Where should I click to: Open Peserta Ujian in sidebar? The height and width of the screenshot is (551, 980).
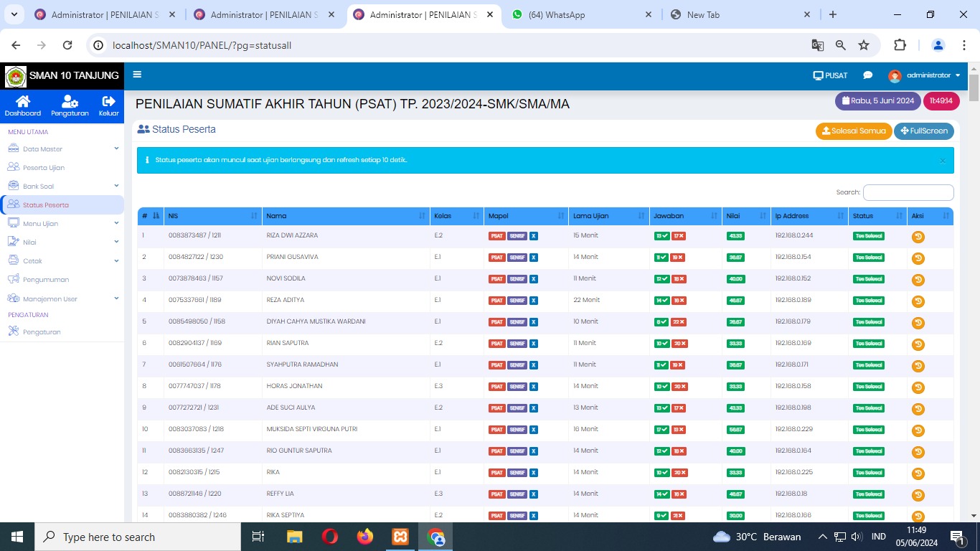(44, 168)
